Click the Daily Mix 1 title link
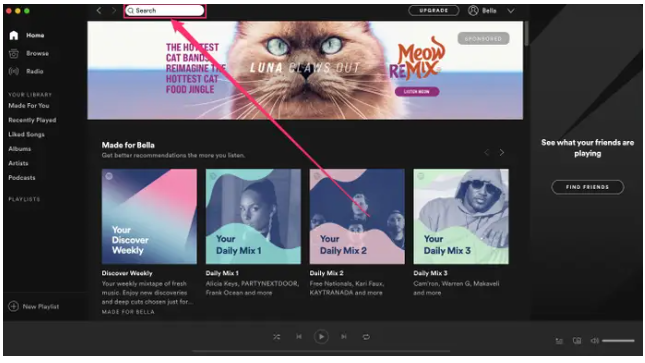Image resolution: width=645 pixels, height=363 pixels. click(x=222, y=273)
